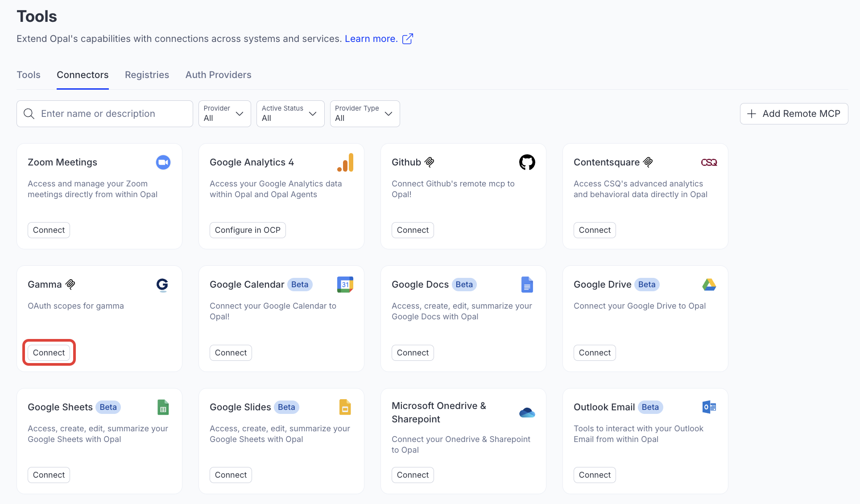Click the Zoom Meetings card title
Viewport: 860px width, 504px height.
[x=62, y=162]
